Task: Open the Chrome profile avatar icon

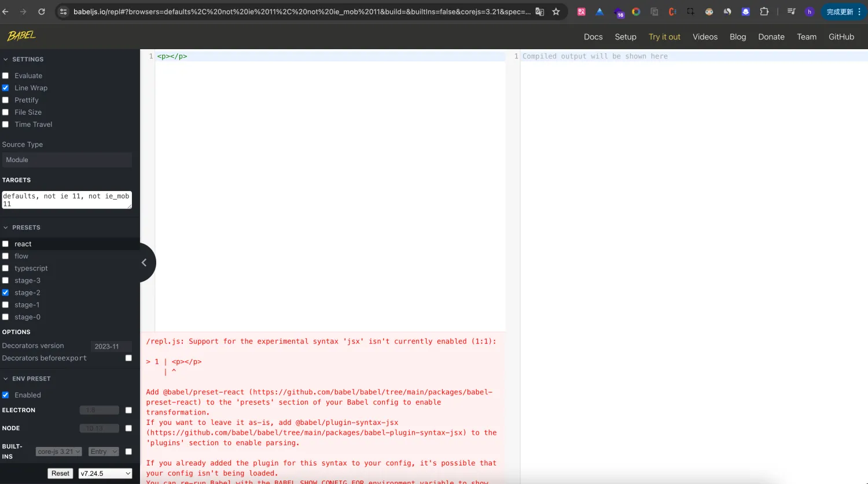Action: click(810, 12)
